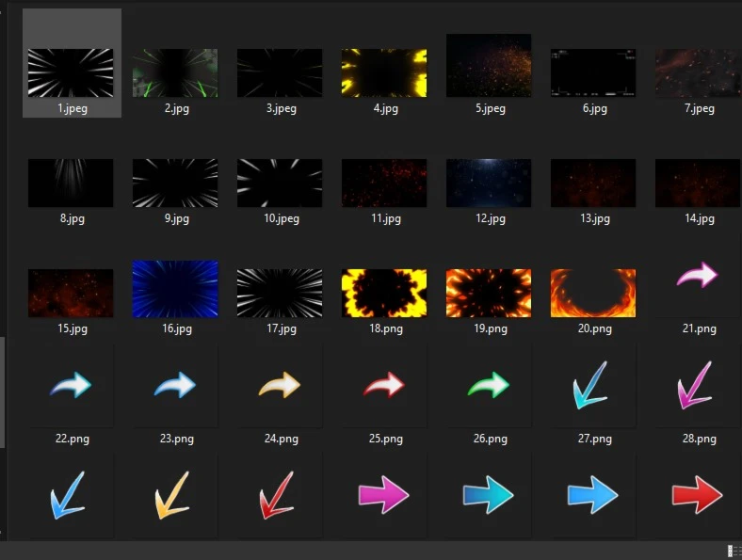Click the file name 6.jpg

click(x=595, y=109)
